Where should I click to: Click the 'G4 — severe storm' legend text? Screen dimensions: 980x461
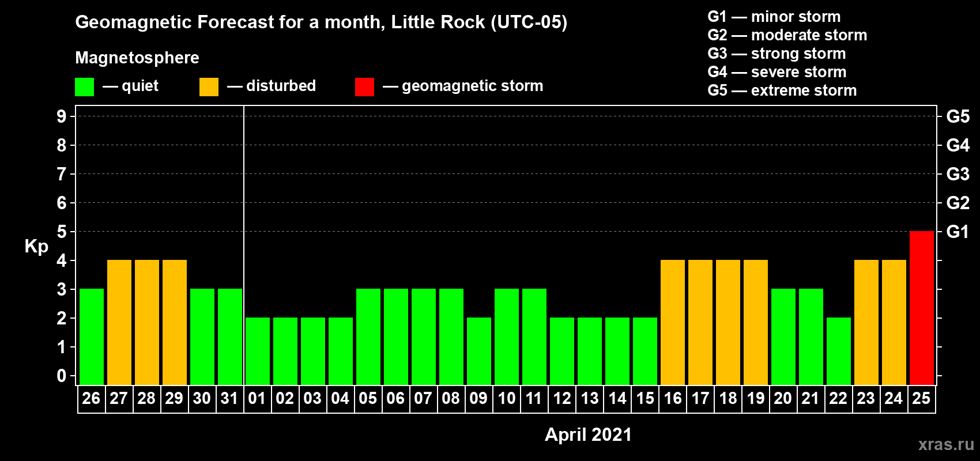(x=777, y=72)
